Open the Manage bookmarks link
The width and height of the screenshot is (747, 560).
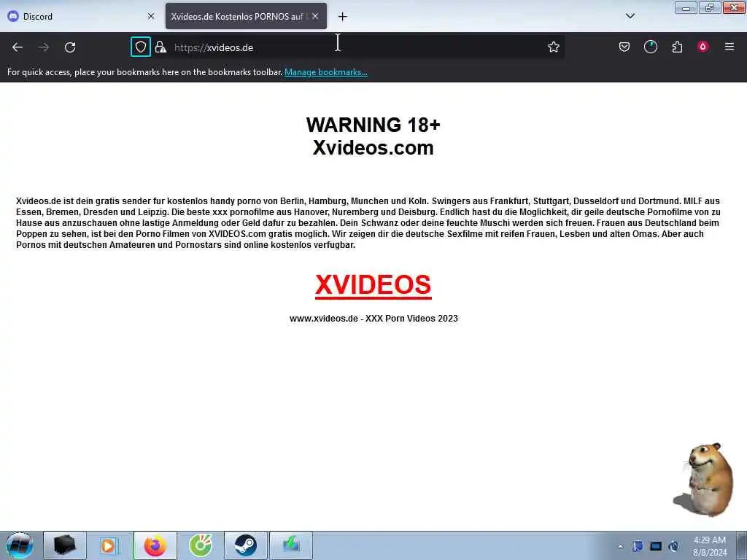coord(326,72)
